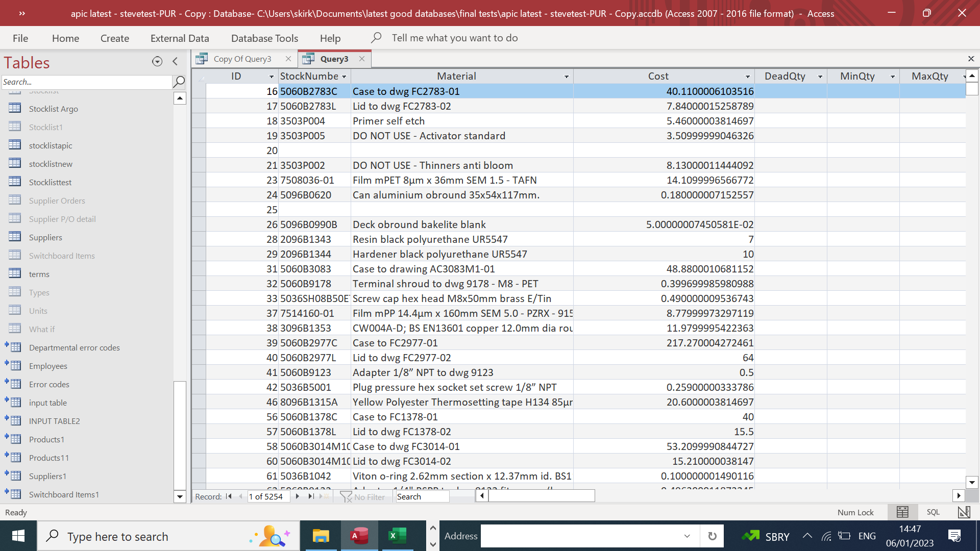This screenshot has width=980, height=551.
Task: Expand the Quick Access toolbar chevron
Action: [22, 14]
